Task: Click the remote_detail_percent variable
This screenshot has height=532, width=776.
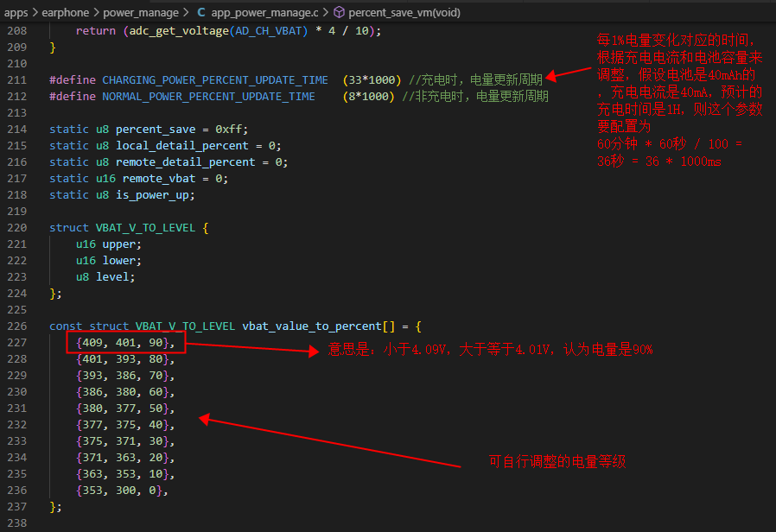Action: point(185,161)
